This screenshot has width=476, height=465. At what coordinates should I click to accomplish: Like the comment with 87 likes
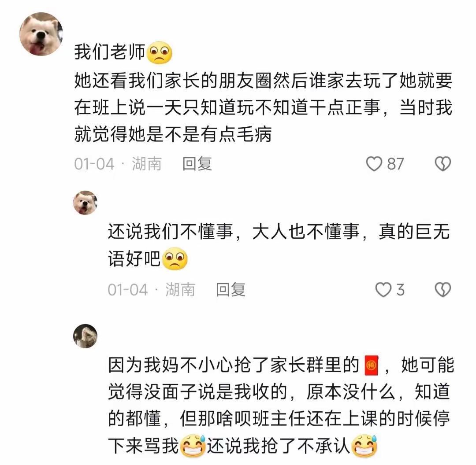click(374, 164)
